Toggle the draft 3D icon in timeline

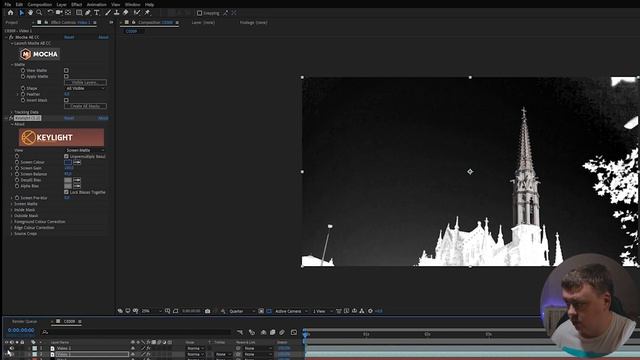click(x=252, y=332)
